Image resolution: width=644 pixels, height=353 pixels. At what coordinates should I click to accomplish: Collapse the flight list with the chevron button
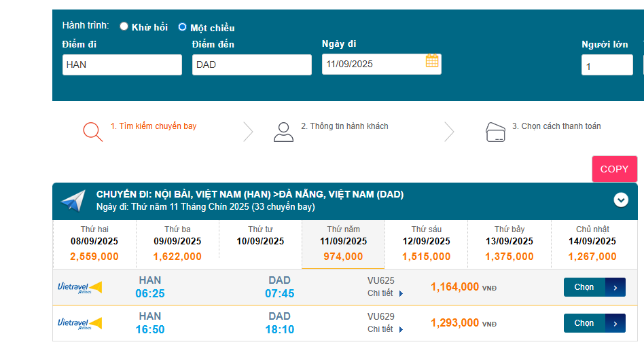coord(621,200)
